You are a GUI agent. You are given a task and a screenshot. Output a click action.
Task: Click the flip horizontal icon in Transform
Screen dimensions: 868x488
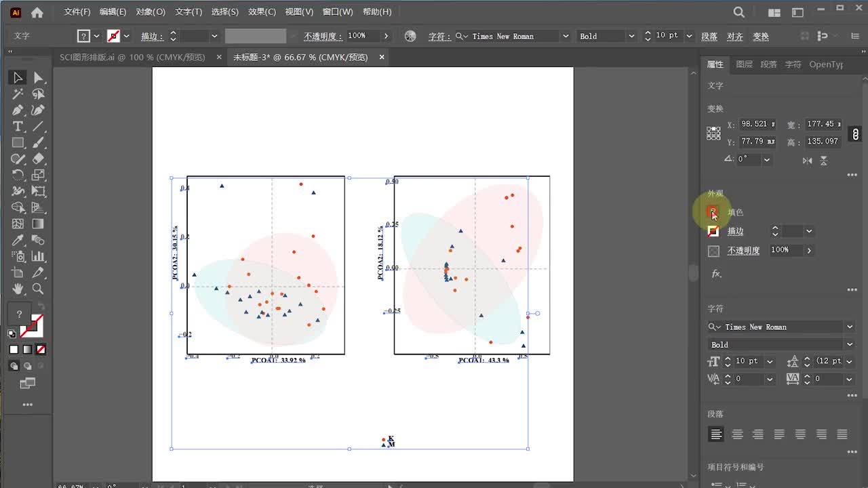[807, 161]
